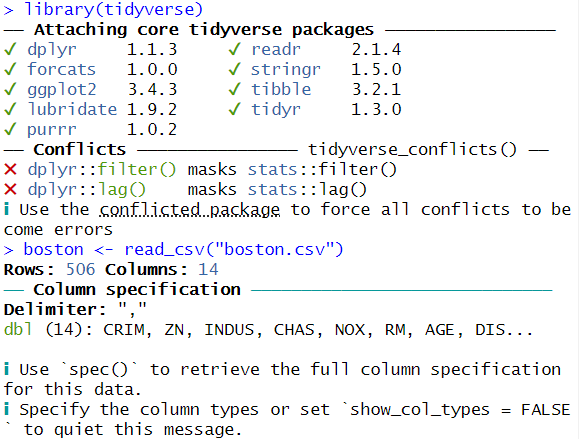Click dplyr version number 1.1.3
This screenshot has width=579, height=439.
pos(152,49)
